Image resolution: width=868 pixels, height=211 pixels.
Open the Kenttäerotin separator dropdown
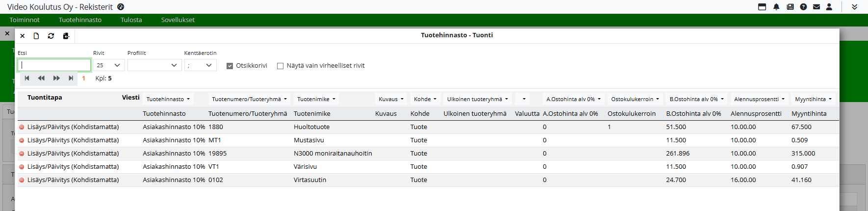tap(201, 65)
